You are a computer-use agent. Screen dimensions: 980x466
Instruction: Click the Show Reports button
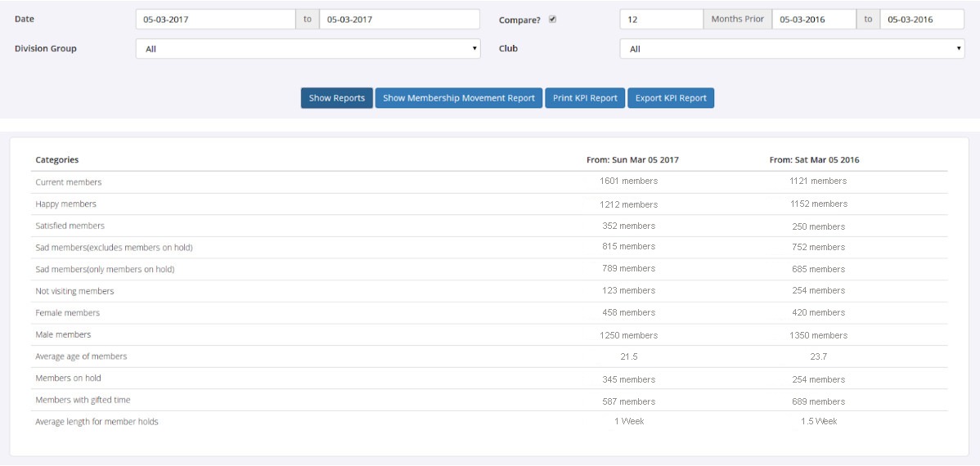pos(336,98)
